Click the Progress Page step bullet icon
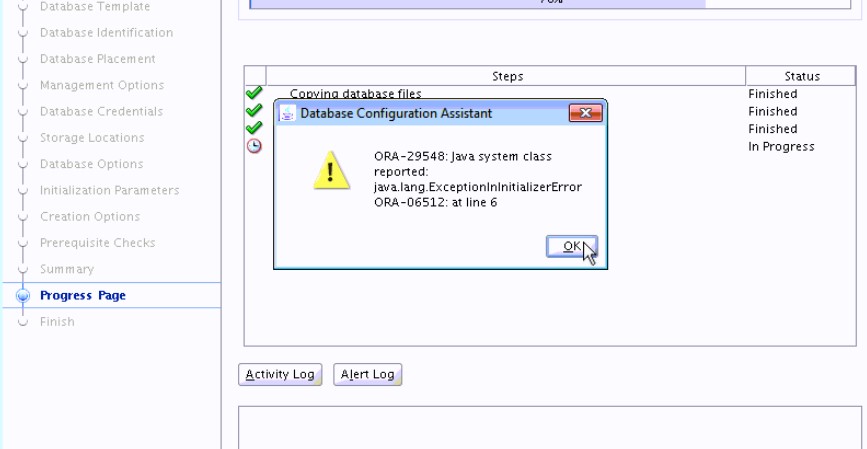Viewport: 867px width, 449px height. tap(23, 295)
